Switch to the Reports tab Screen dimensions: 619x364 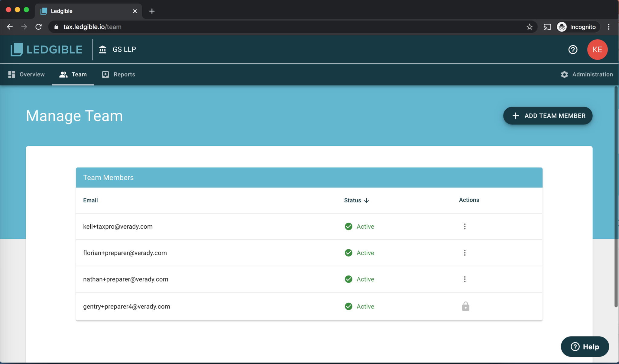click(118, 75)
